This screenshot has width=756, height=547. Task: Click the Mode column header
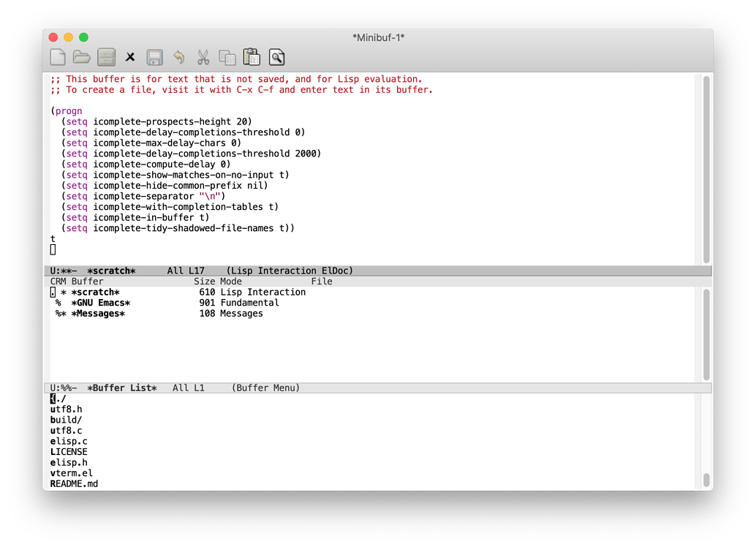tap(231, 282)
